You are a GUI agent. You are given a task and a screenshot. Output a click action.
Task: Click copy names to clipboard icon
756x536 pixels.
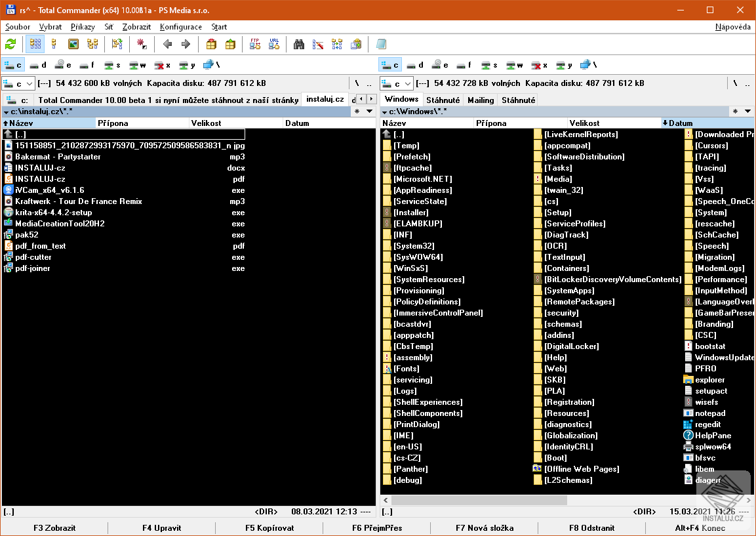tap(356, 45)
